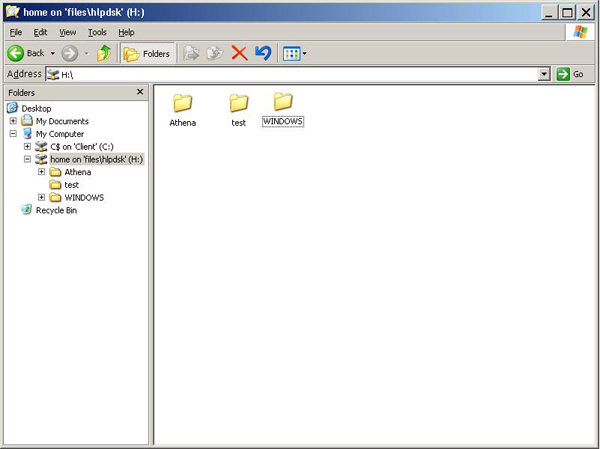Click the greyed Forward arrow button
This screenshot has width=600, height=449.
[70, 53]
